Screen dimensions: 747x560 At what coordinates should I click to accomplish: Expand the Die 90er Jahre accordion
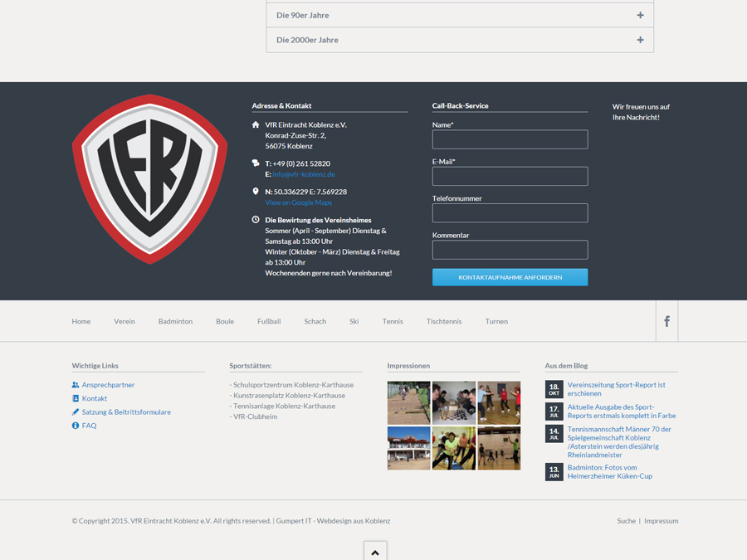459,15
